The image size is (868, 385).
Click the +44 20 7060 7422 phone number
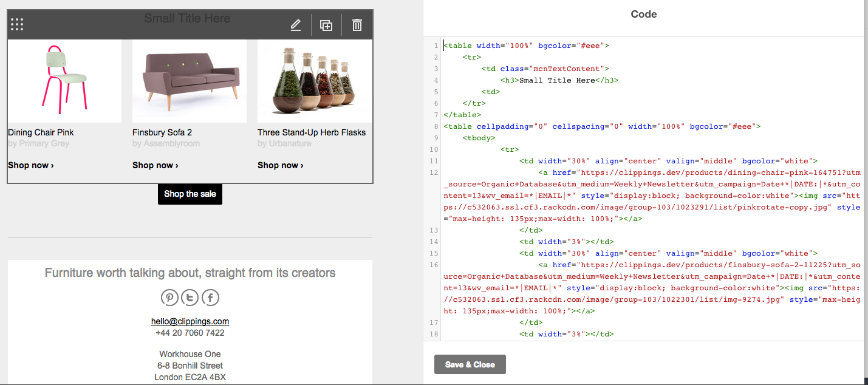point(190,333)
